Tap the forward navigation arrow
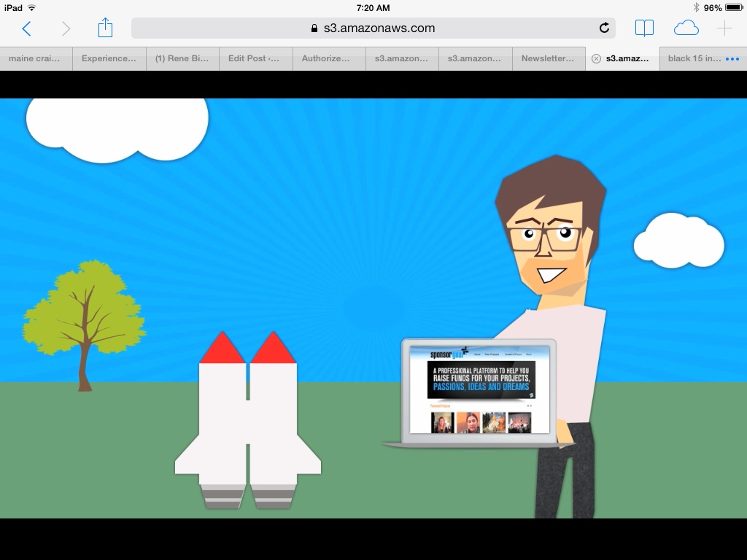Image resolution: width=747 pixels, height=560 pixels. pos(66,28)
